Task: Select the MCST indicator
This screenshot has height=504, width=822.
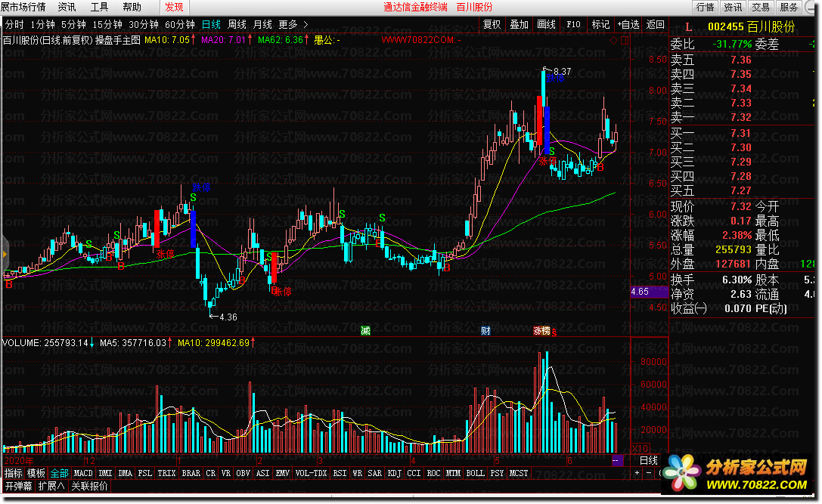Action: pos(519,473)
